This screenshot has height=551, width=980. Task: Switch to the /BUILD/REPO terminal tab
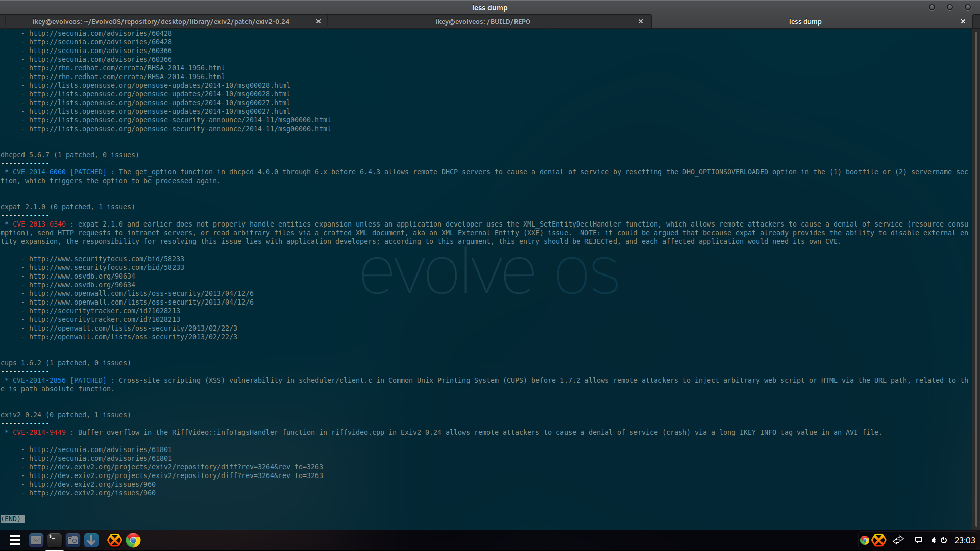(483, 21)
